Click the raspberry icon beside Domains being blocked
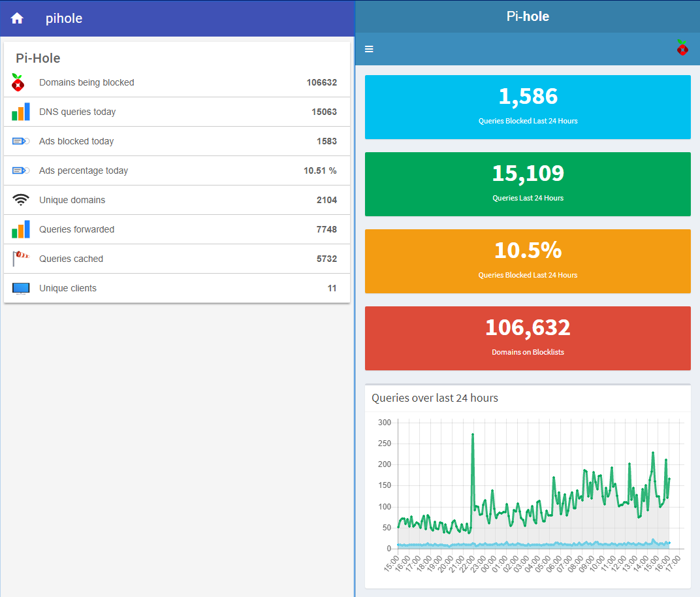Screen dimensions: 700x597 point(18,83)
